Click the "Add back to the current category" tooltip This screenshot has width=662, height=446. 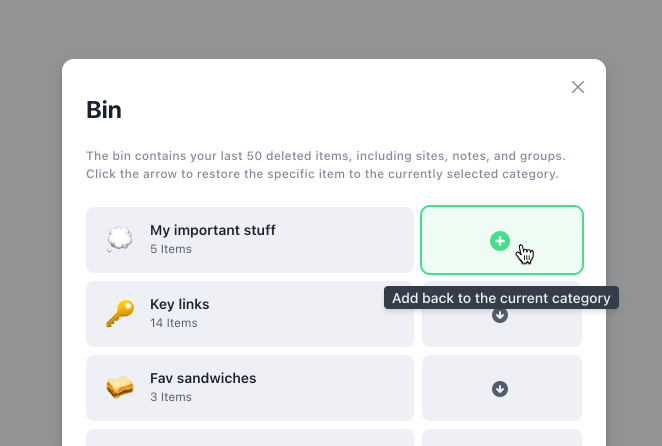(501, 298)
